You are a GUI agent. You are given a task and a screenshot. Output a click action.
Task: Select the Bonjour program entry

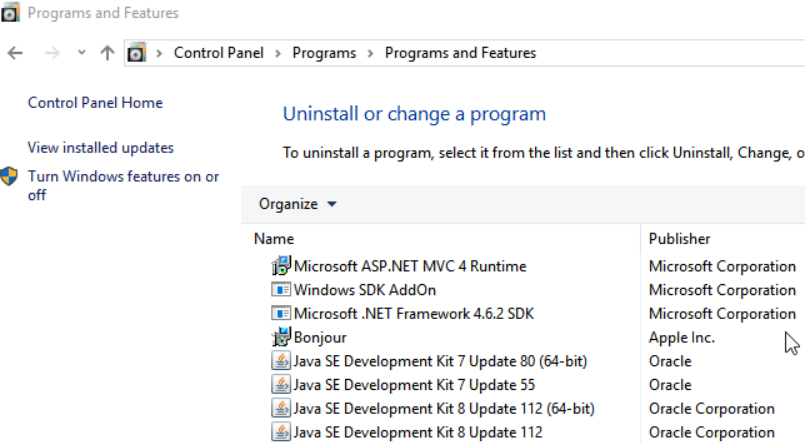[320, 337]
